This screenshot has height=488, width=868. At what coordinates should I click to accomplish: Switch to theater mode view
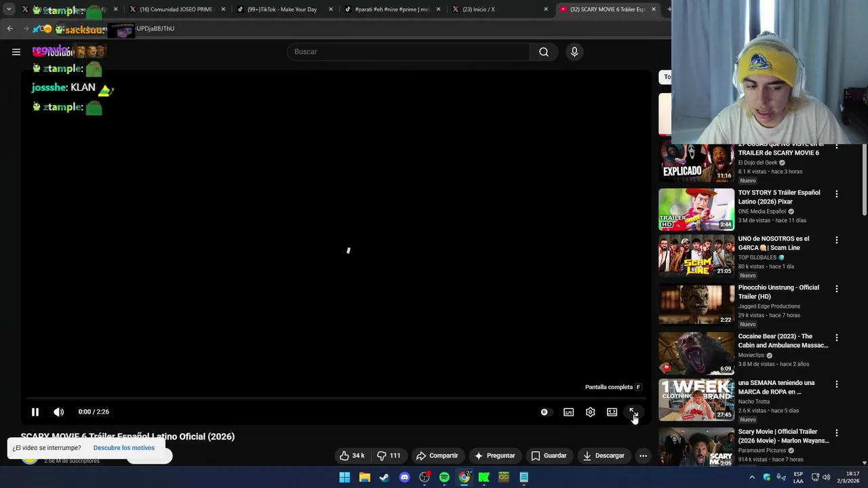[612, 412]
